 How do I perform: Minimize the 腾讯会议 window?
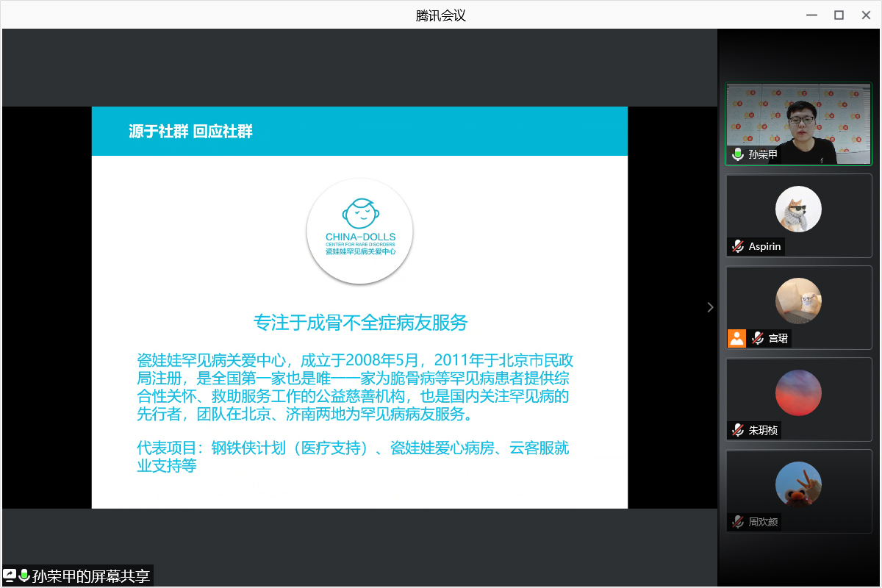click(x=811, y=15)
